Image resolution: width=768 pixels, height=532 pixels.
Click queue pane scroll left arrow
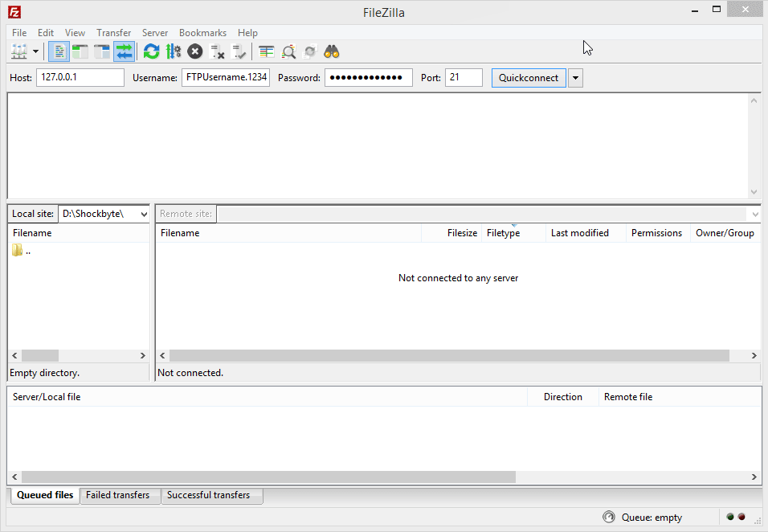point(14,477)
